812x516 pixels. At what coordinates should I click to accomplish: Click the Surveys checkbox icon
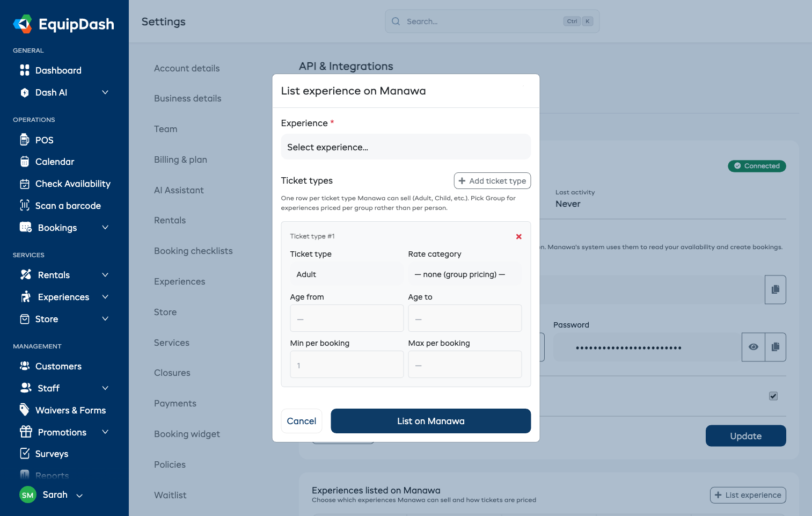(25, 453)
